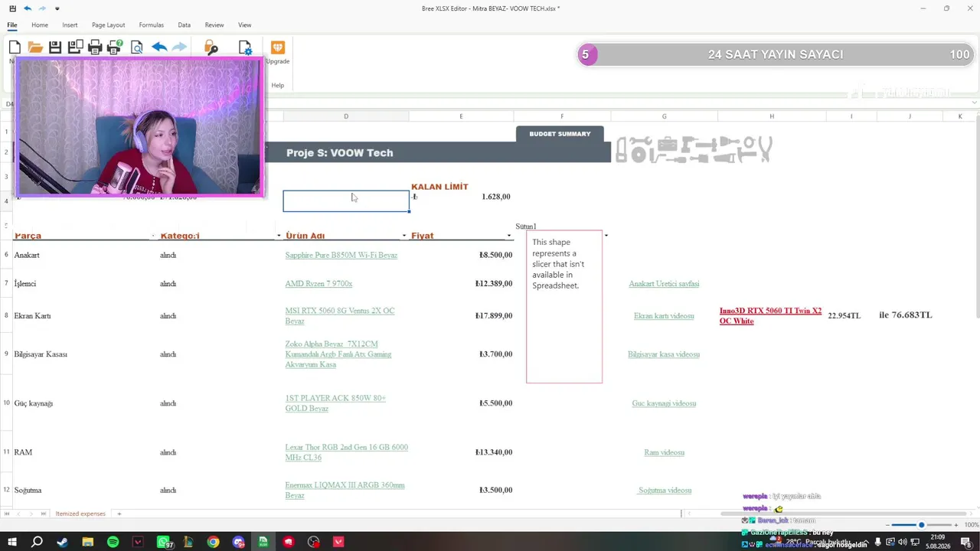Open Discord from the taskbar

point(238,542)
